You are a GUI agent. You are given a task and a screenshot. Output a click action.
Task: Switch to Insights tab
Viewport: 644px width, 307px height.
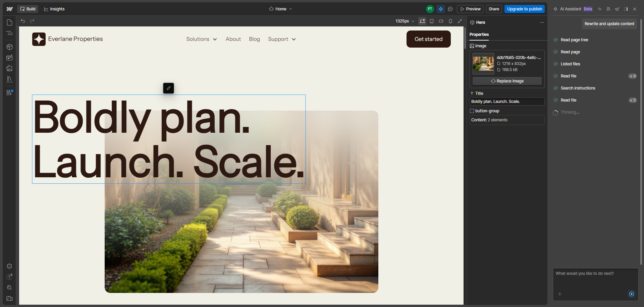(x=54, y=9)
